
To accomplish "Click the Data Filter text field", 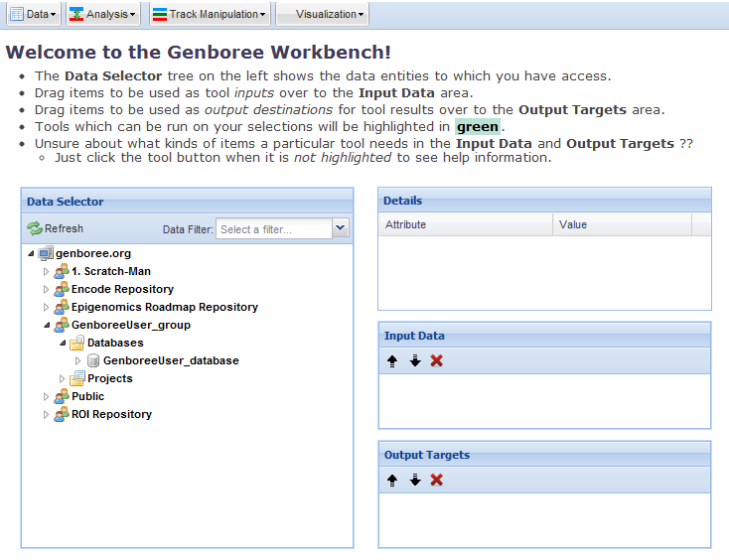I will 273,229.
